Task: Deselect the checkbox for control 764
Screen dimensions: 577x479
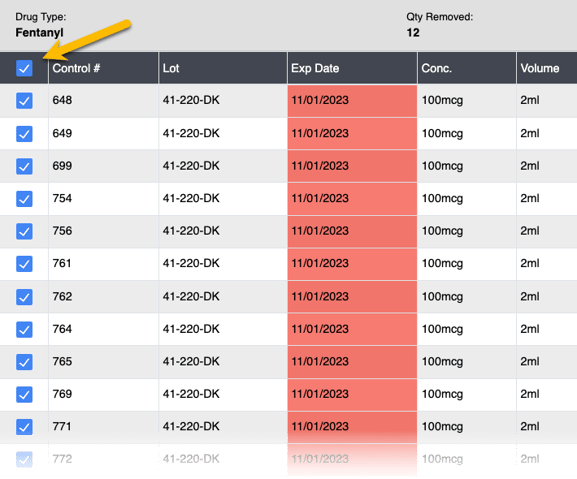Action: pyautogui.click(x=24, y=329)
